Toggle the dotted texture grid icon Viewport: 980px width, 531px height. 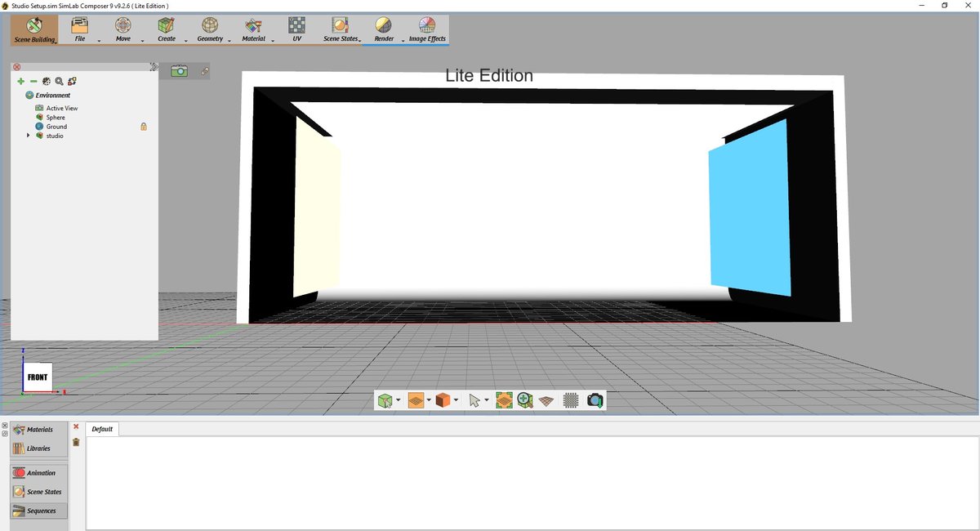(x=571, y=400)
